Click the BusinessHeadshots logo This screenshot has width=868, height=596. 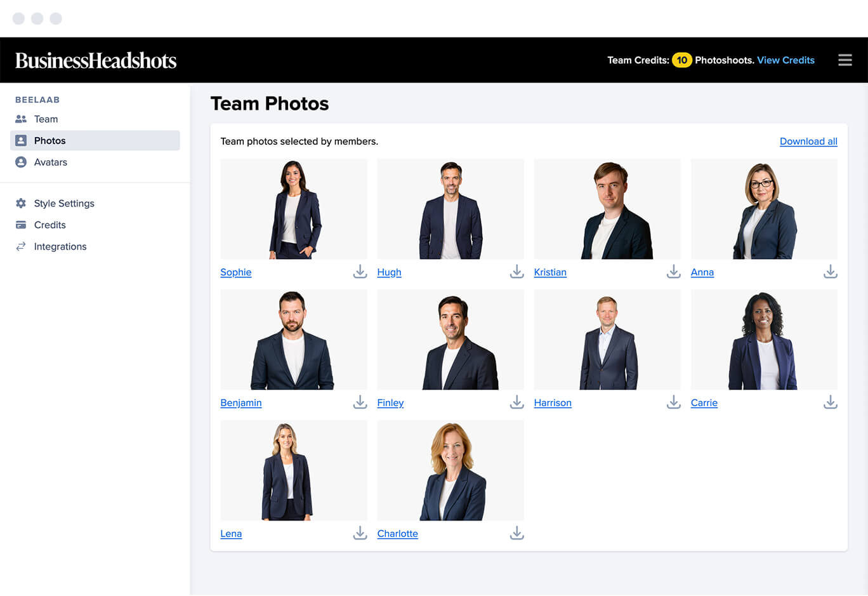96,60
